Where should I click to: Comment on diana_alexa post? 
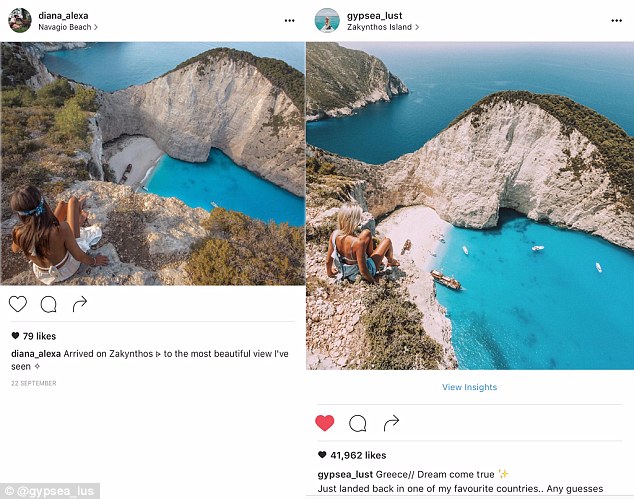[48, 304]
